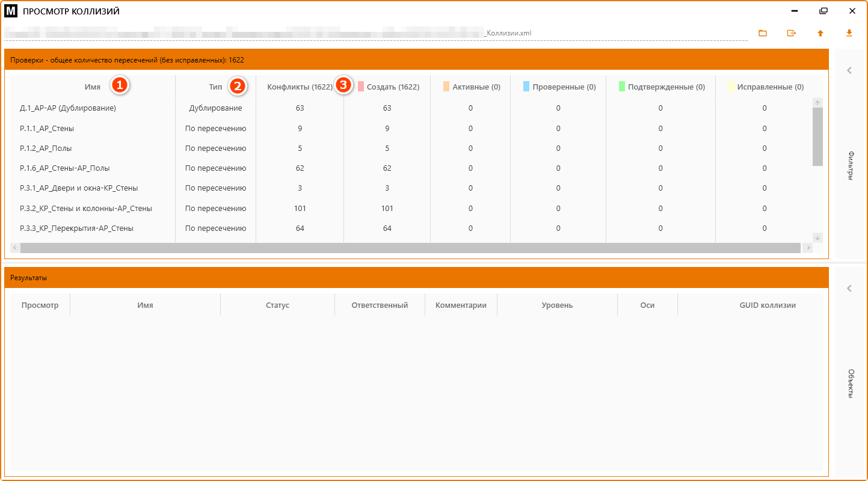Viewport: 868px width, 481px height.
Task: Click the M application logo icon
Action: point(11,11)
